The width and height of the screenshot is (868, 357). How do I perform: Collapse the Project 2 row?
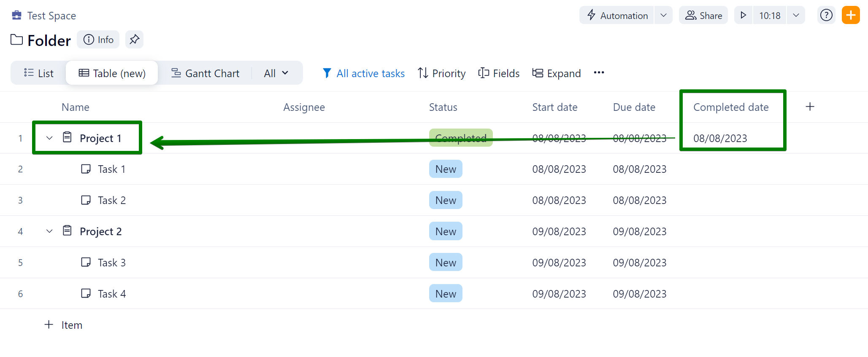pyautogui.click(x=49, y=231)
